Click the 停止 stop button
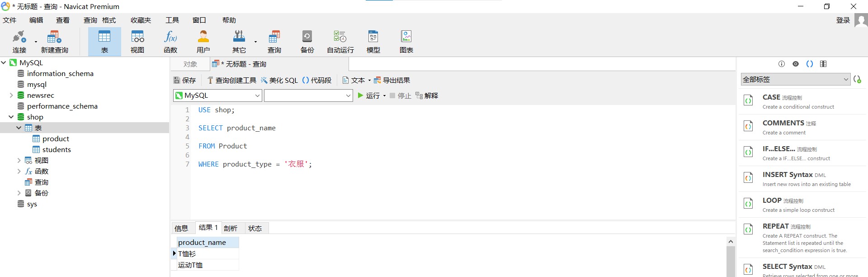The height and width of the screenshot is (277, 868). pos(401,96)
